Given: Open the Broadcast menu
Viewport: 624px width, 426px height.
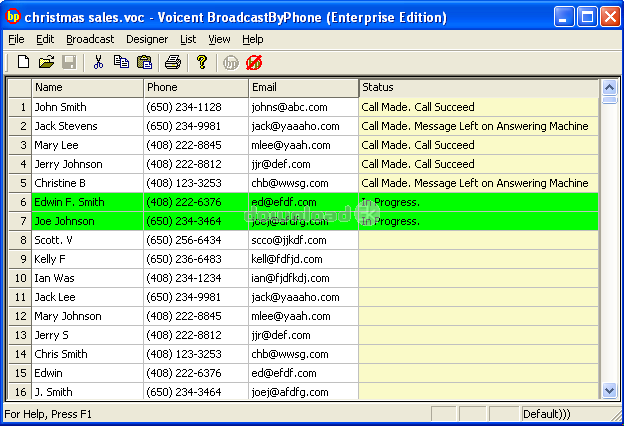Looking at the screenshot, I should [x=90, y=39].
